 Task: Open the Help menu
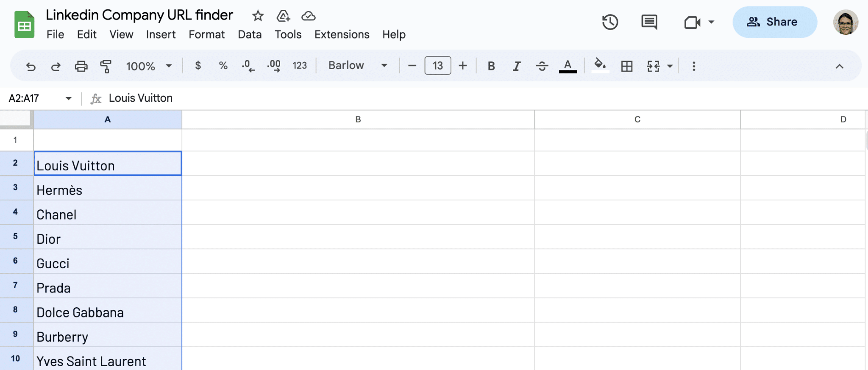[x=394, y=34]
